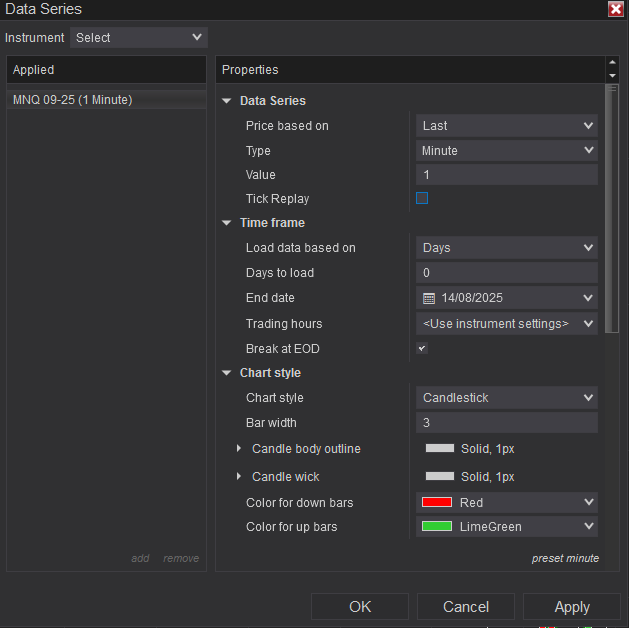The width and height of the screenshot is (629, 628).
Task: Open the End date calendar icon
Action: coord(429,298)
